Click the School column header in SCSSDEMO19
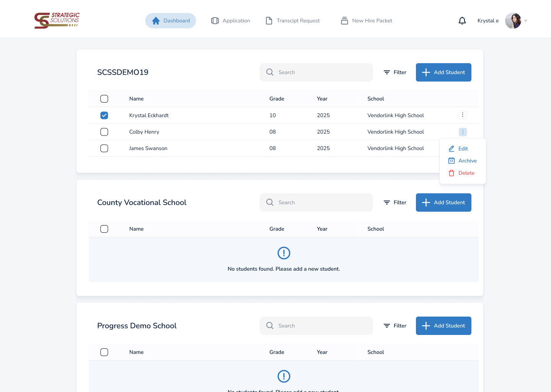 376,99
